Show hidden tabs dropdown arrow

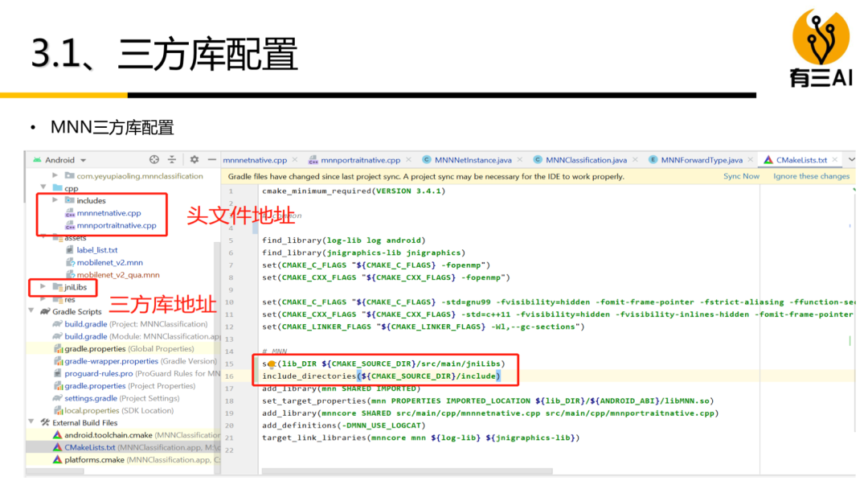(x=851, y=159)
